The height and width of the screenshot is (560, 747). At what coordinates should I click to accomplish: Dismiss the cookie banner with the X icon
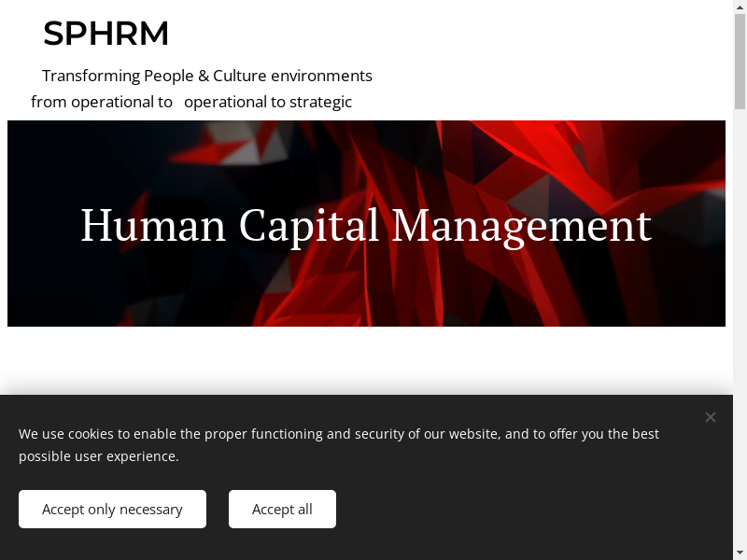pyautogui.click(x=711, y=417)
